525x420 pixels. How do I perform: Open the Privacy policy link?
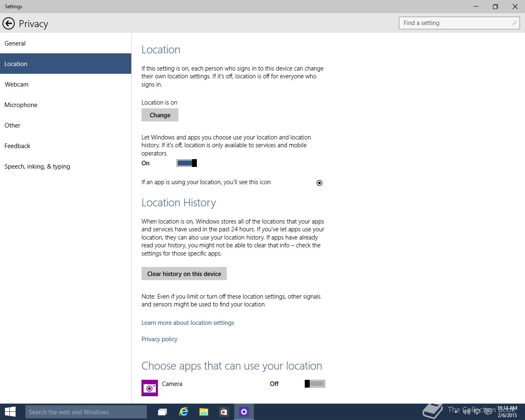coord(160,339)
